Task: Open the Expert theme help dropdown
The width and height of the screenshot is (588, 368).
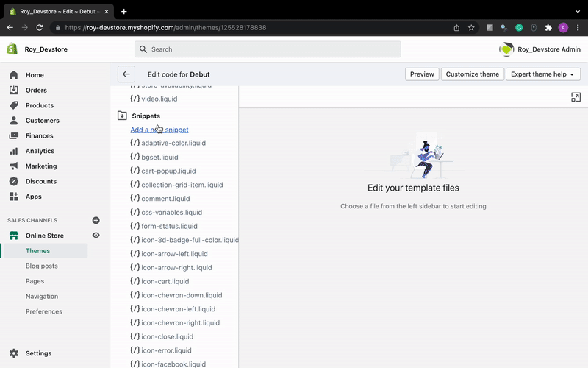Action: [543, 74]
